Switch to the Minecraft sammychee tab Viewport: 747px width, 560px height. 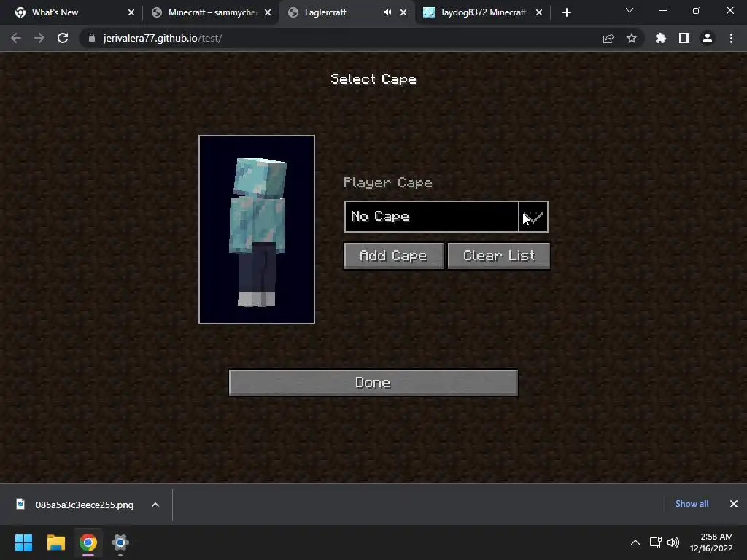click(x=212, y=12)
